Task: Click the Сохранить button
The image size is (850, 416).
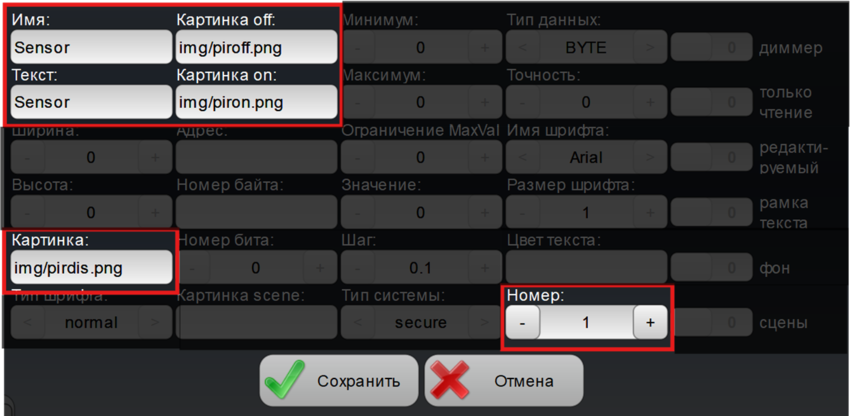Action: click(x=339, y=381)
